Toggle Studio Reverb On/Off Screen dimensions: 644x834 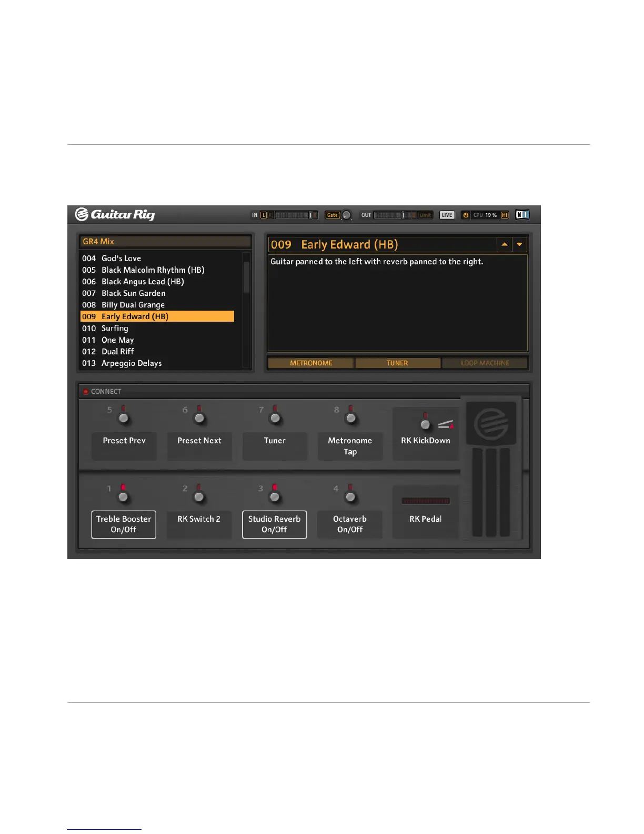point(275,524)
